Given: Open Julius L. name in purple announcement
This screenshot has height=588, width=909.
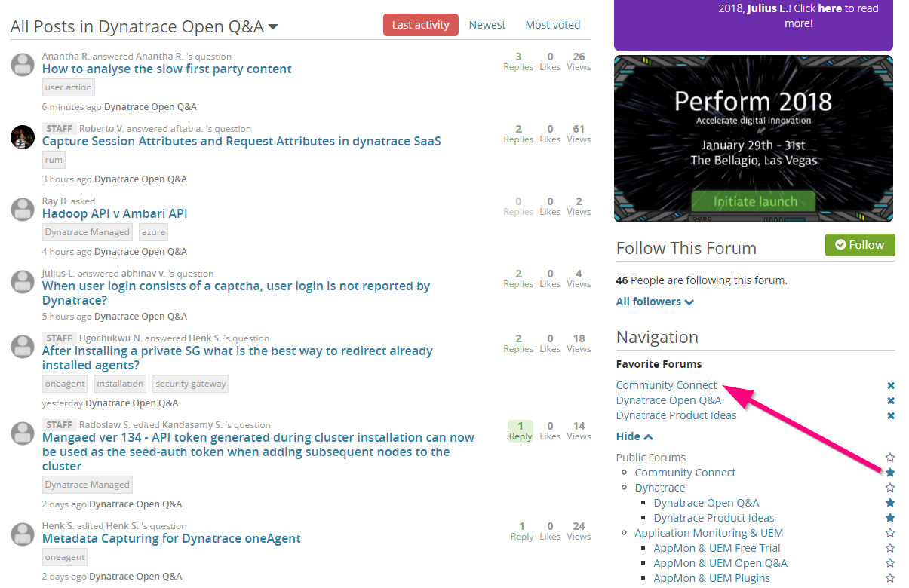Looking at the screenshot, I should [x=768, y=8].
